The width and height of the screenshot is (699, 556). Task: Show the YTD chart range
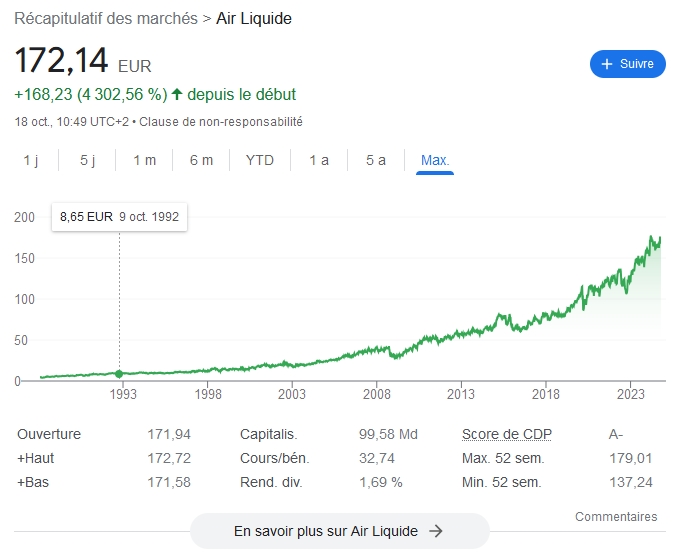pyautogui.click(x=260, y=160)
